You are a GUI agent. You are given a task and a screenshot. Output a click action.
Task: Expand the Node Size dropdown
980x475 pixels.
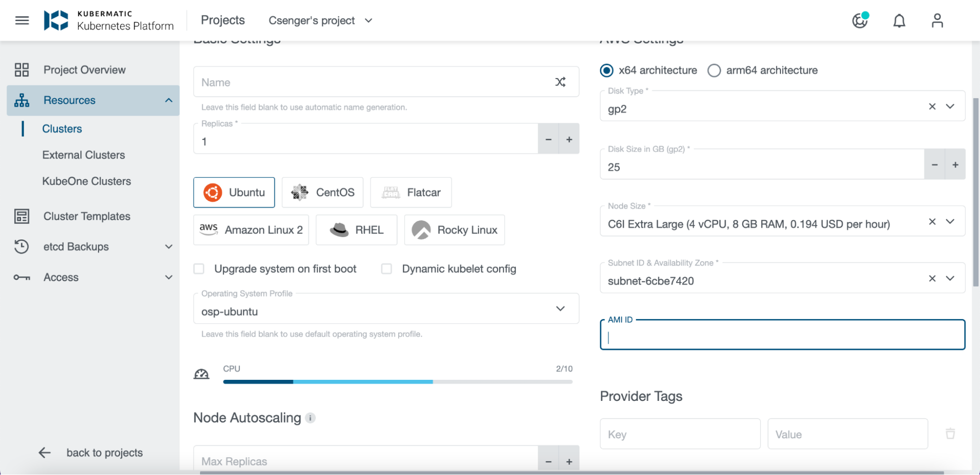[950, 221]
